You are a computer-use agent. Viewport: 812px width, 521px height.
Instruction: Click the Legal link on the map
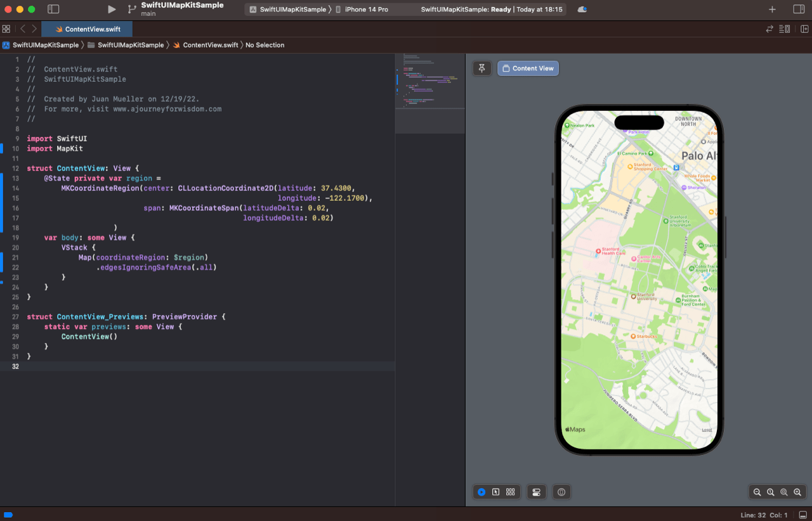pyautogui.click(x=707, y=430)
